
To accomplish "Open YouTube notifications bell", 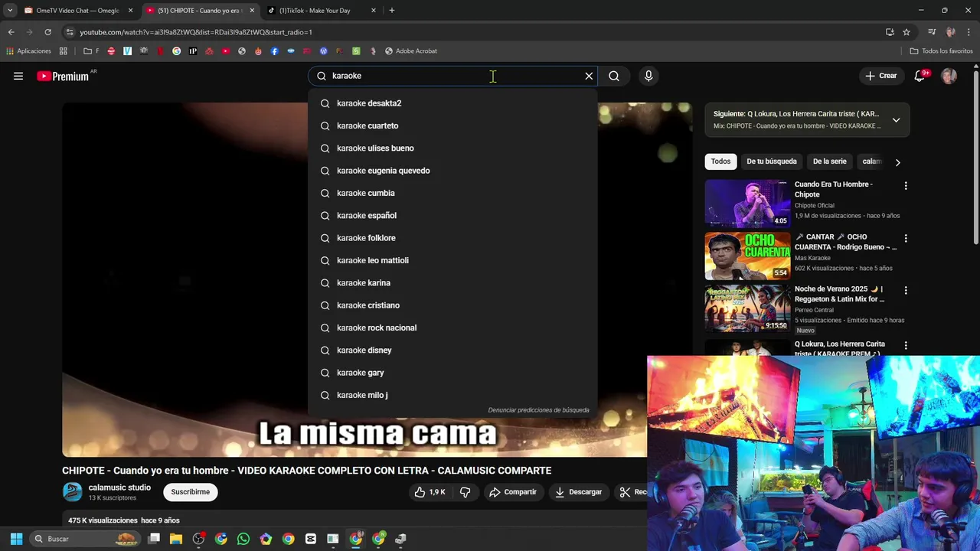I will 920,76.
